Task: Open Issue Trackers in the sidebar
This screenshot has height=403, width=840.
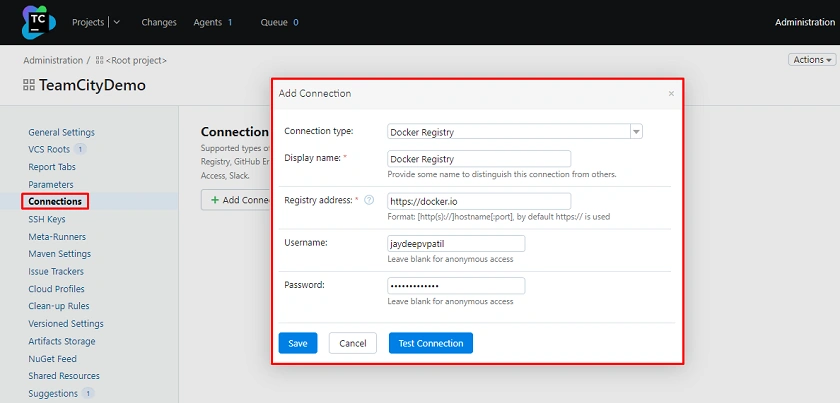Action: (x=56, y=272)
